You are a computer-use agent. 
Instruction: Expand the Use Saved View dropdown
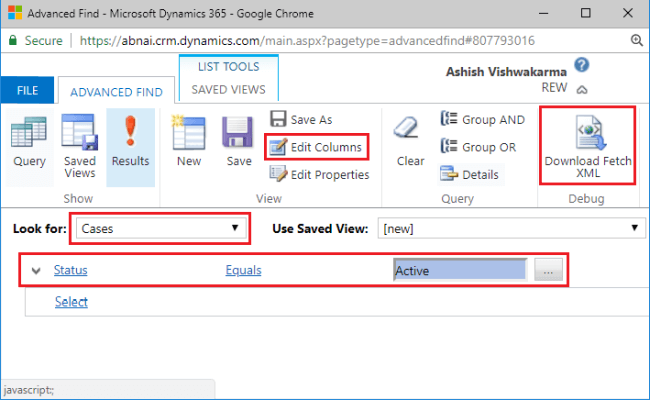click(511, 228)
